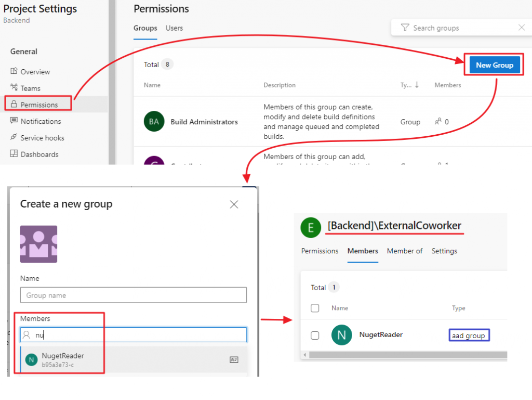Switch to the ExternalCoworker Settings tab

(444, 251)
